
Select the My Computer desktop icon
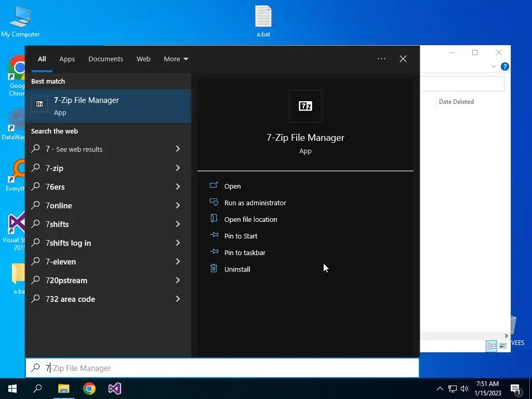click(x=20, y=22)
